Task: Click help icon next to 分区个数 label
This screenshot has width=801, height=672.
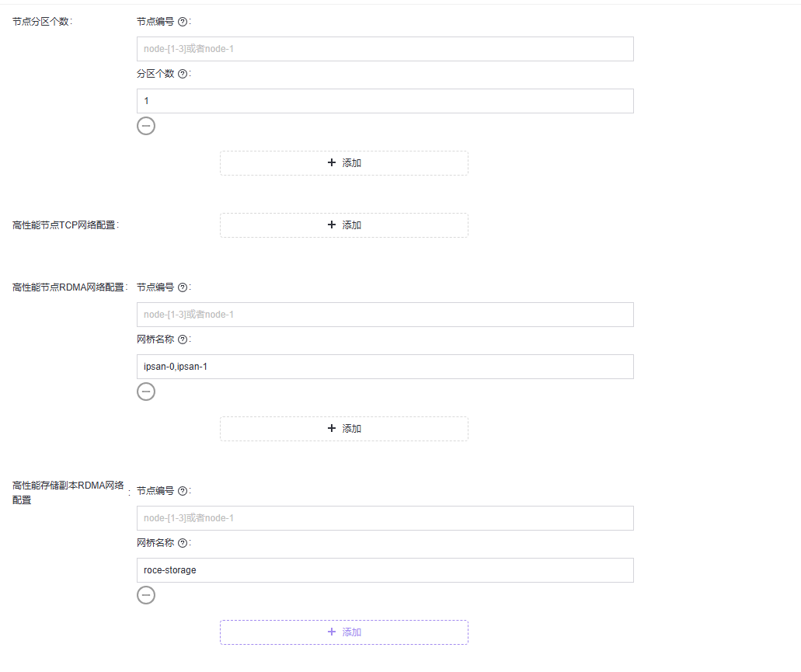Action: click(x=183, y=75)
